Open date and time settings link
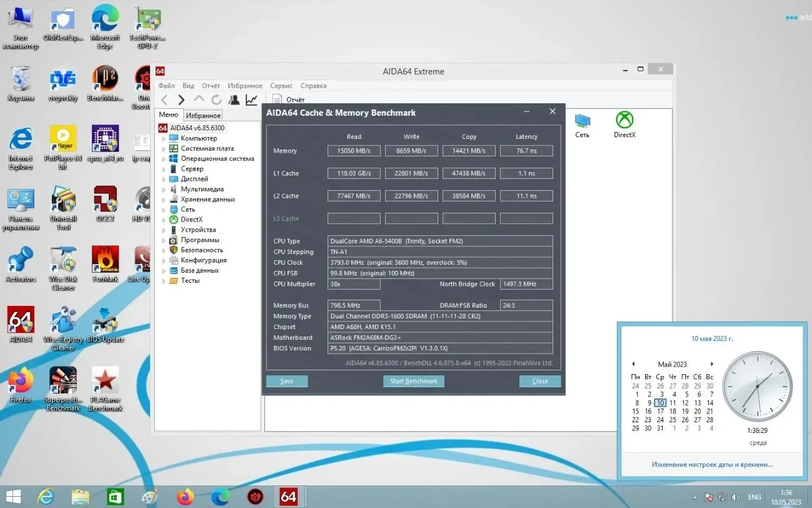 (711, 464)
